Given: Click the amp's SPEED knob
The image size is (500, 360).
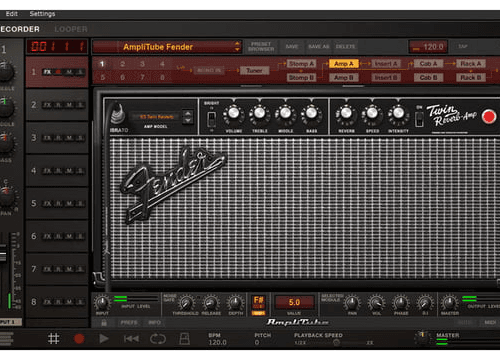Looking at the screenshot, I should pyautogui.click(x=372, y=113).
